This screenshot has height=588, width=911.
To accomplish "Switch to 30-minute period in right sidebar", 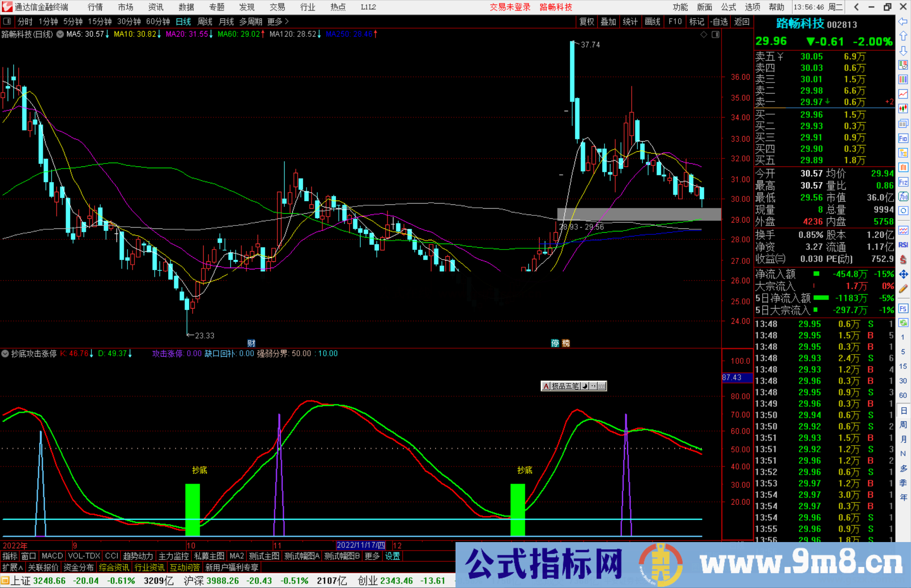I will pyautogui.click(x=903, y=381).
